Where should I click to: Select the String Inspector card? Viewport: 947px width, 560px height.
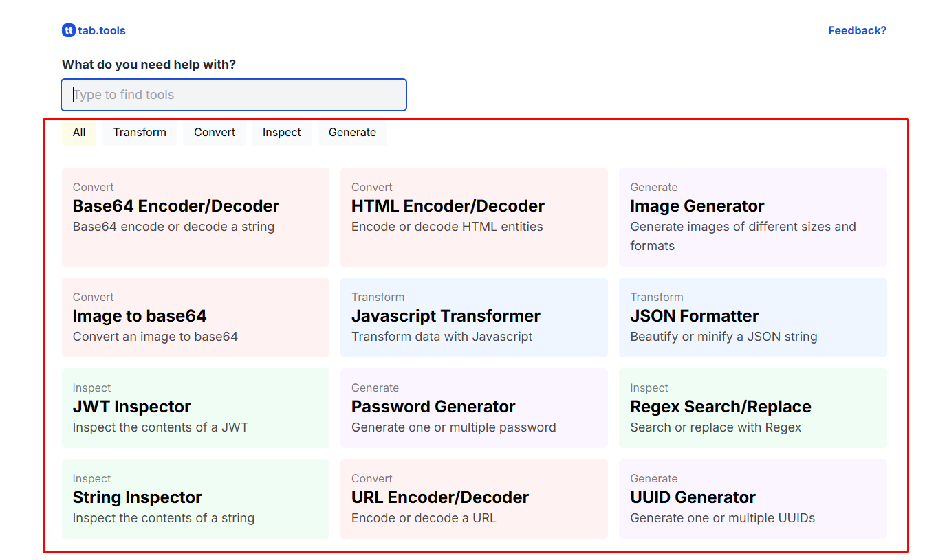[195, 498]
